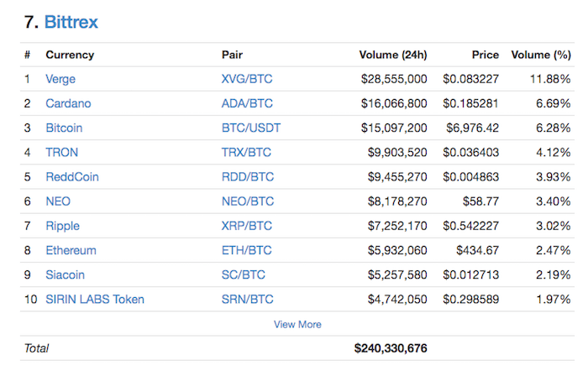Select the $15,097,200 volume value

394,128
